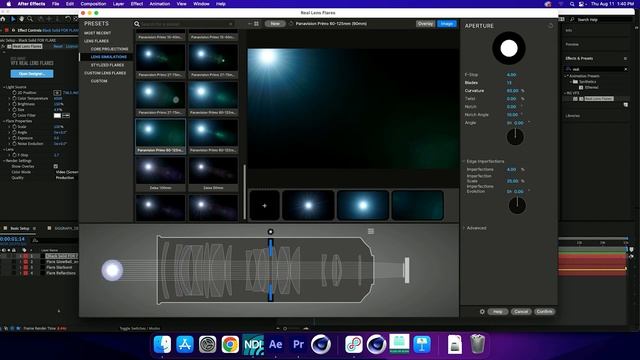Click the Aperture Angle dial
The image size is (640, 360).
tap(515, 137)
